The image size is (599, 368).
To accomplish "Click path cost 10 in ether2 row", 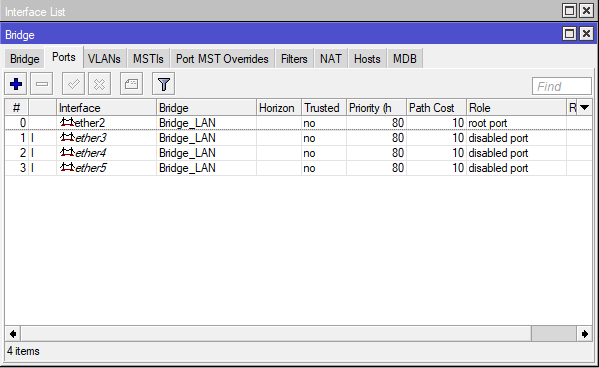I will [x=458, y=123].
